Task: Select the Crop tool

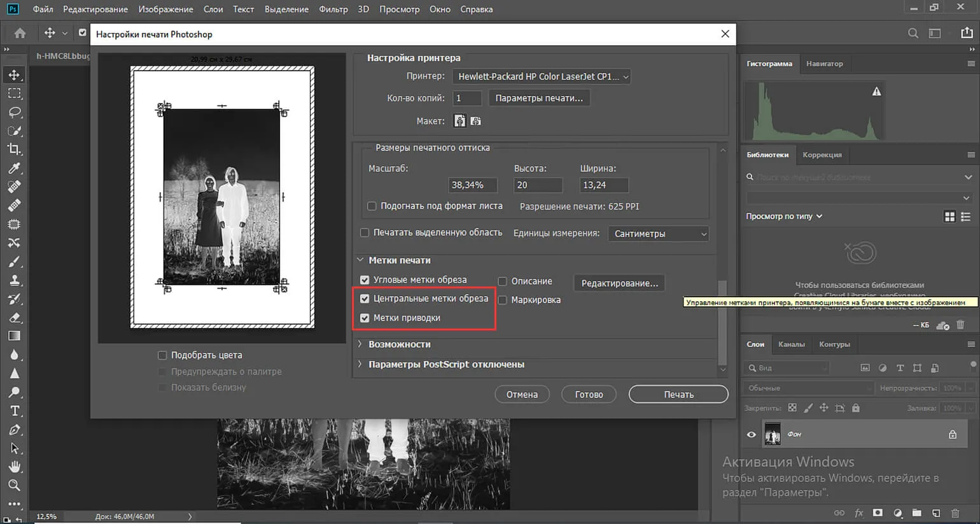Action: point(15,150)
